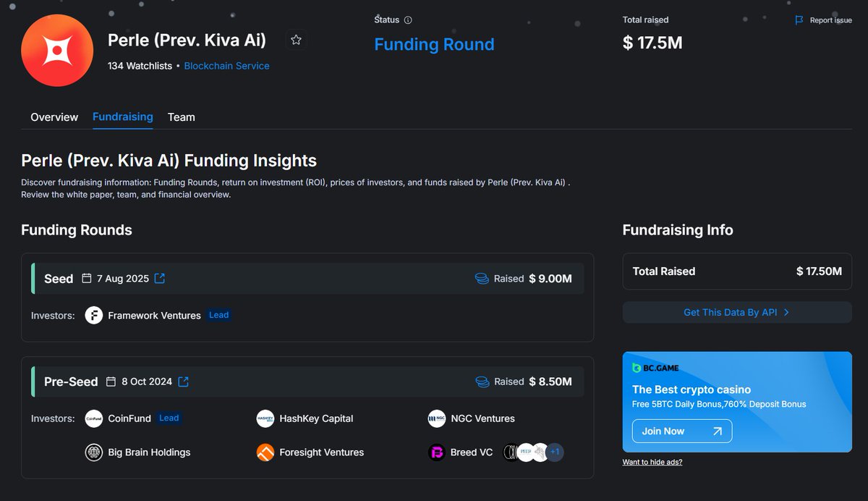868x501 pixels.
Task: Click the Report issue link
Action: click(830, 20)
